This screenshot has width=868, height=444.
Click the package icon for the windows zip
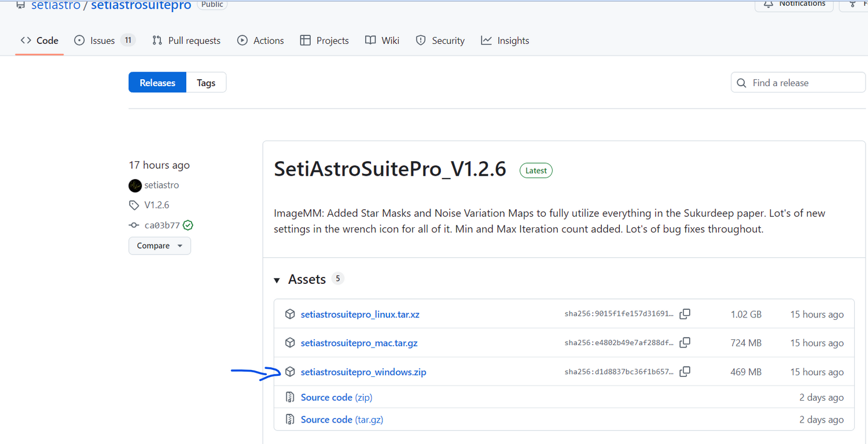(290, 372)
